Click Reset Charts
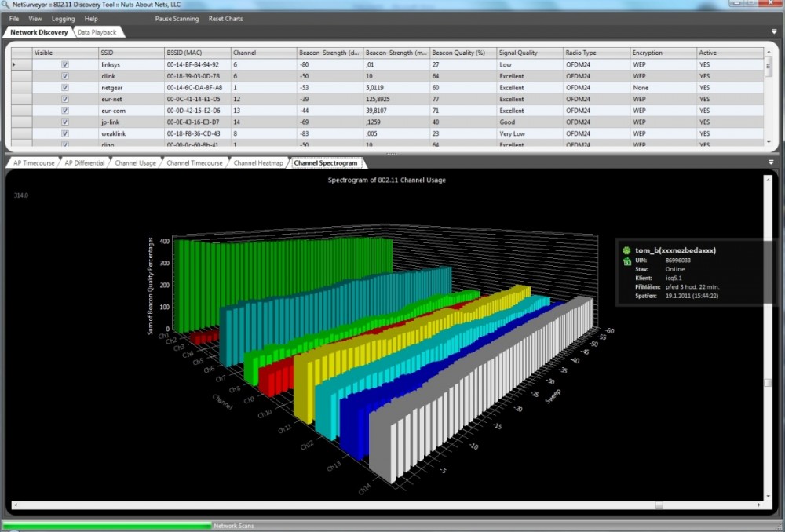This screenshot has height=532, width=785. (225, 19)
